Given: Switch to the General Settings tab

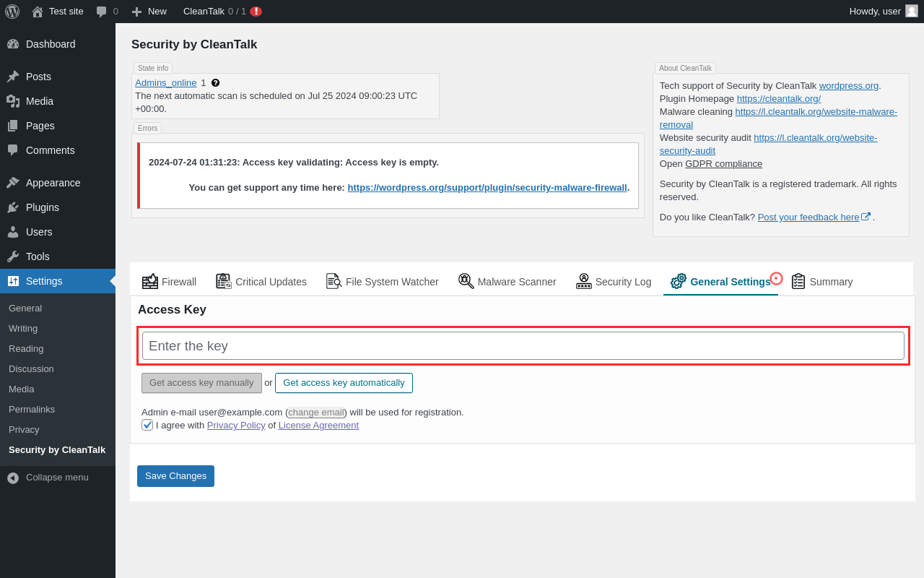Looking at the screenshot, I should [729, 282].
